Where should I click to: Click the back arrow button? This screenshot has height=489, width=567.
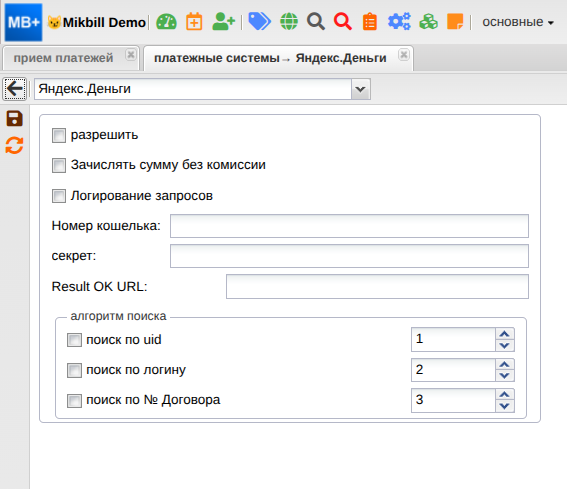(15, 89)
